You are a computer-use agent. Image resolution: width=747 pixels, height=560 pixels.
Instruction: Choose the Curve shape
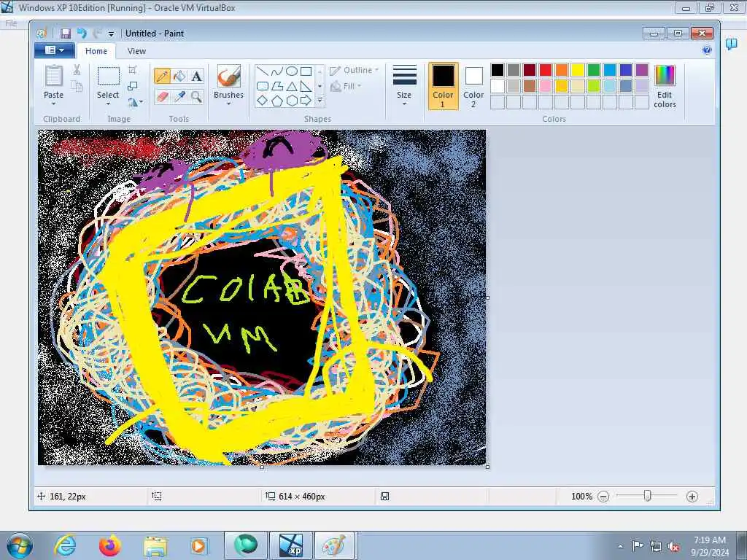(276, 71)
